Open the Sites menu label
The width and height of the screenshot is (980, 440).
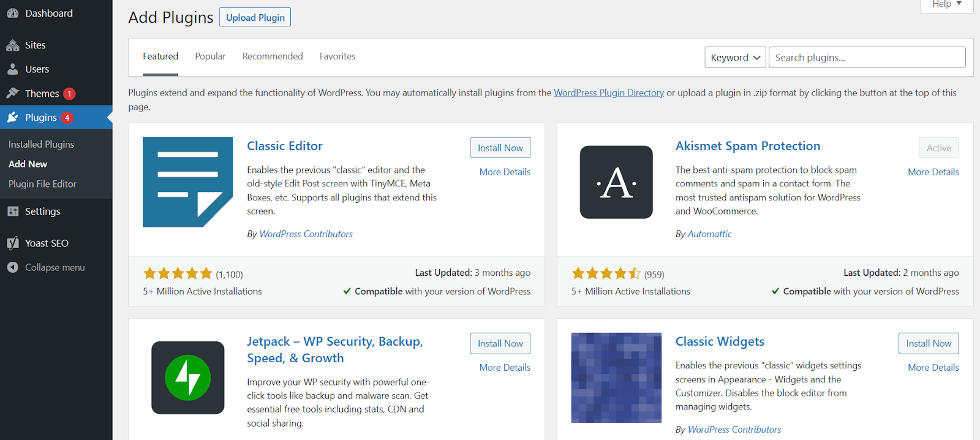tap(36, 45)
